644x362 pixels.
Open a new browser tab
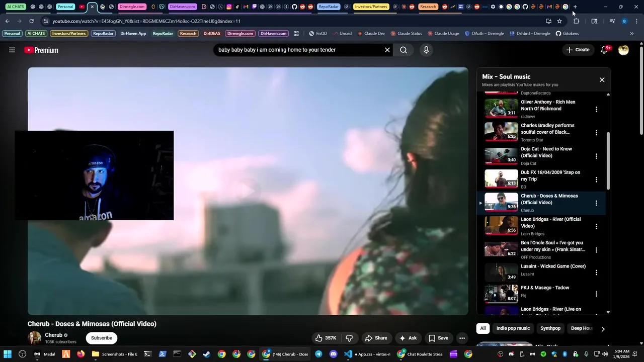coord(575,7)
